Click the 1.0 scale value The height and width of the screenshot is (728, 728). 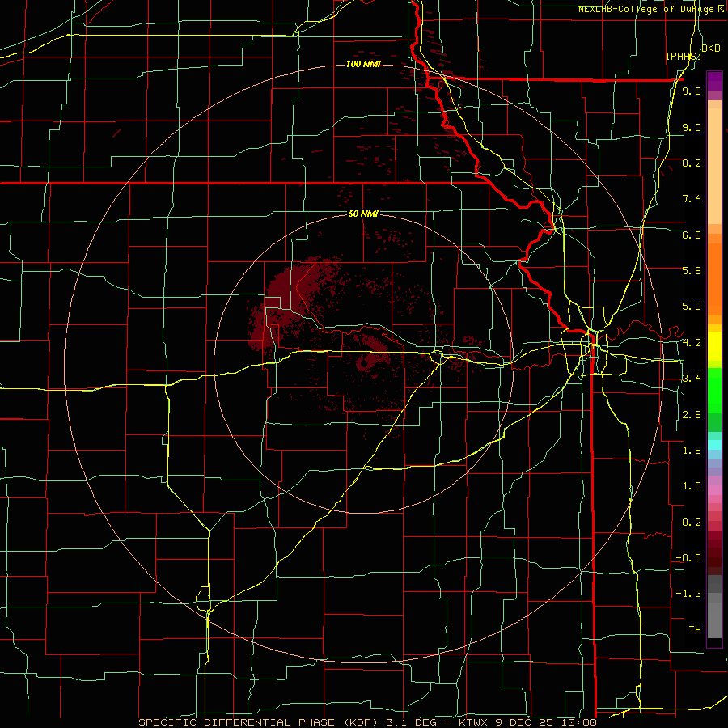click(692, 486)
